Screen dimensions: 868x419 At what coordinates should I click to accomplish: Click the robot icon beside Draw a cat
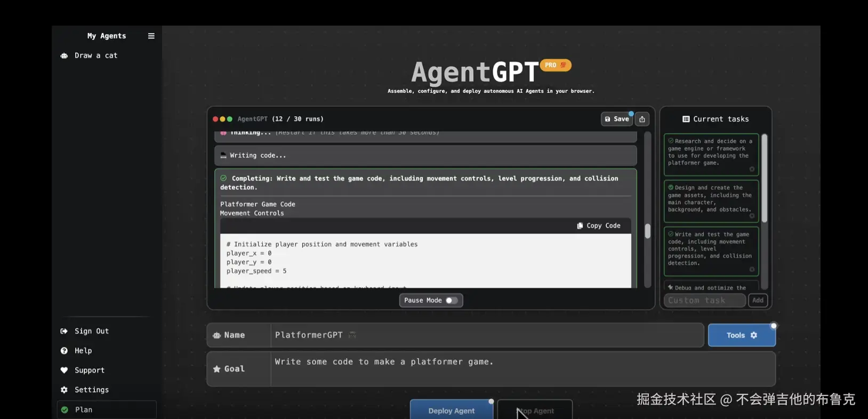click(x=64, y=55)
